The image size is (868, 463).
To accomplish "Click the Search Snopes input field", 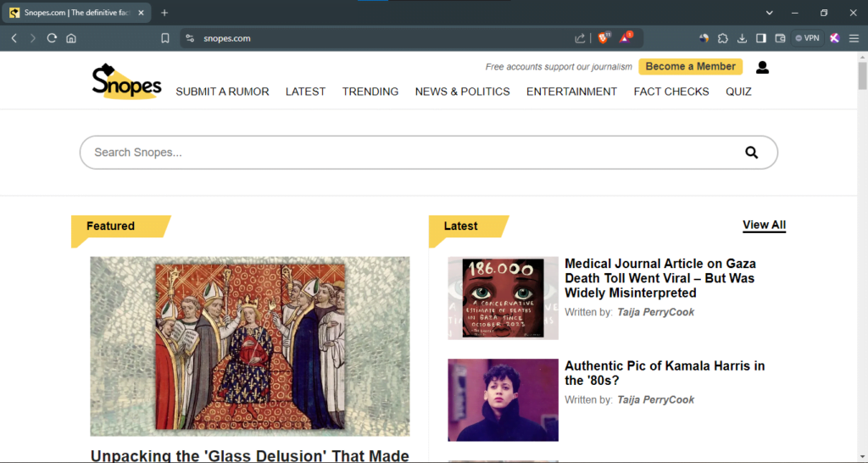I will point(428,153).
